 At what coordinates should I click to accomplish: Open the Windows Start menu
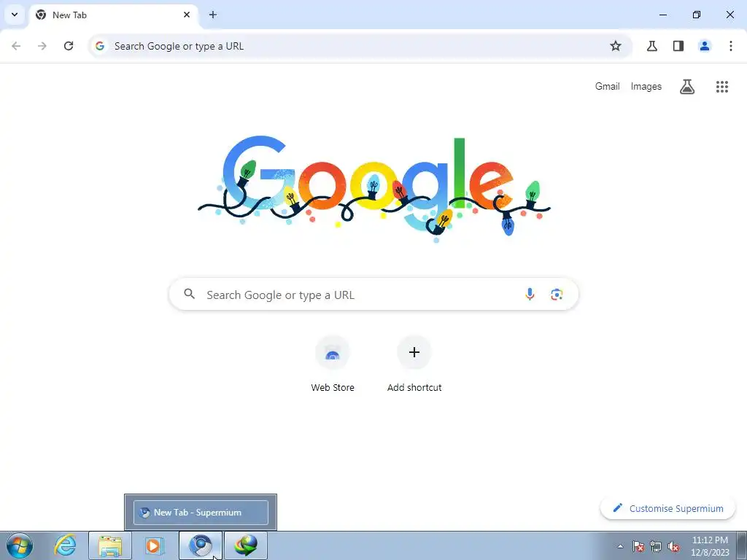19,545
